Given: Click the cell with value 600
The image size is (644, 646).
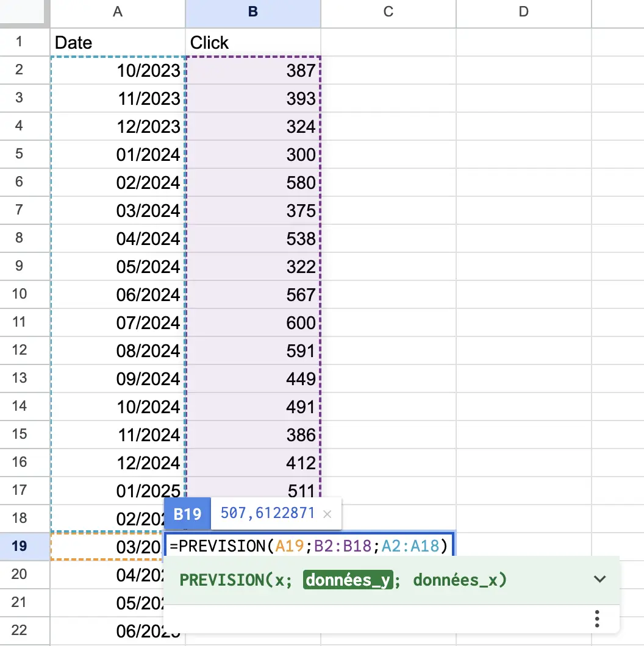Looking at the screenshot, I should pyautogui.click(x=252, y=322).
